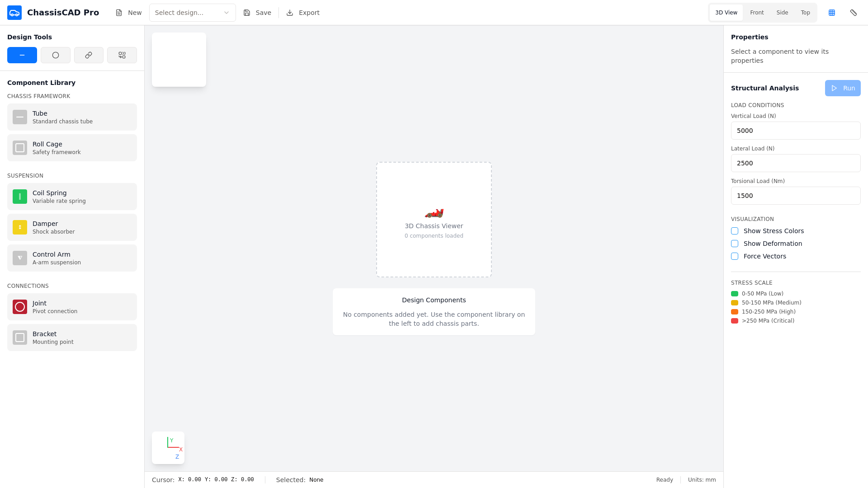The image size is (868, 488).
Task: Switch to Top view tab
Action: [x=806, y=13]
